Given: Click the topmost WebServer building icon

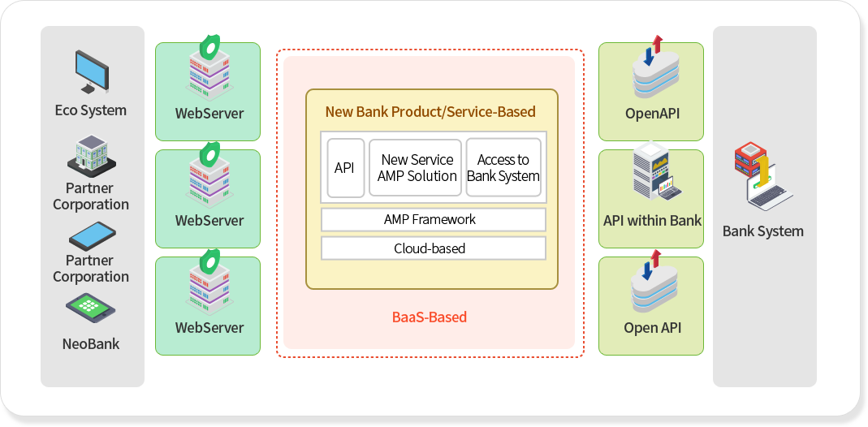Looking at the screenshot, I should 208,67.
